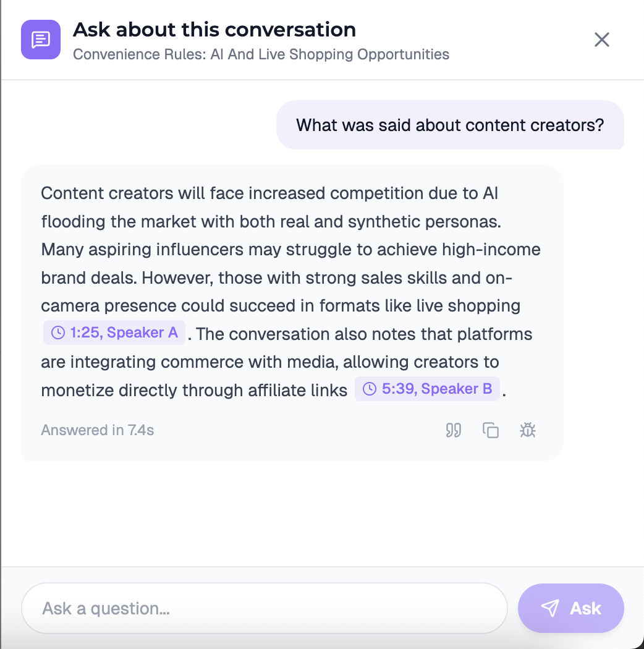This screenshot has width=644, height=649.
Task: Click the purple badge behind the chat icon
Action: pos(40,39)
